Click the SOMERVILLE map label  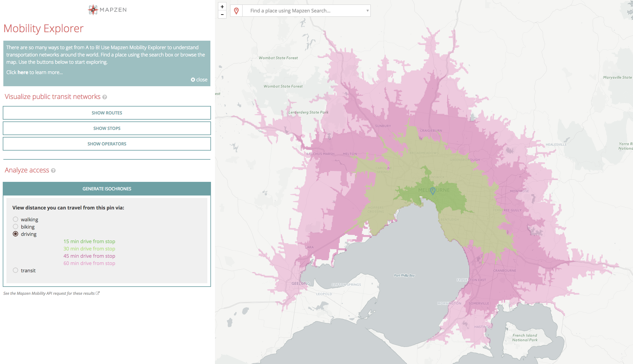(479, 303)
